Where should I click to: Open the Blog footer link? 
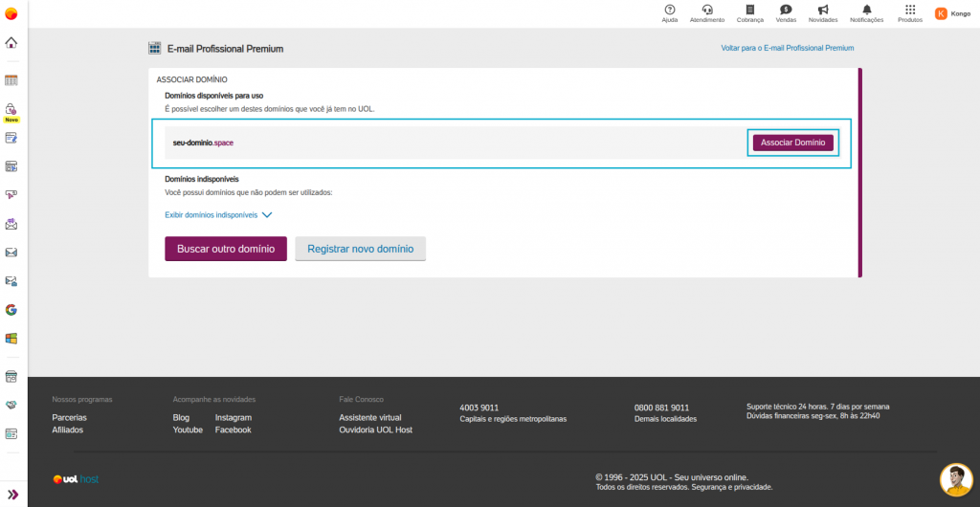click(x=181, y=418)
